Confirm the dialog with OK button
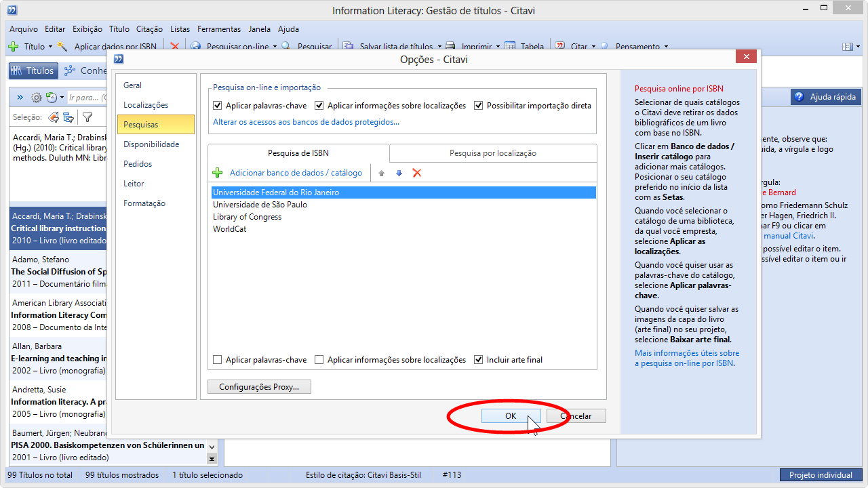This screenshot has width=868, height=488. click(511, 416)
